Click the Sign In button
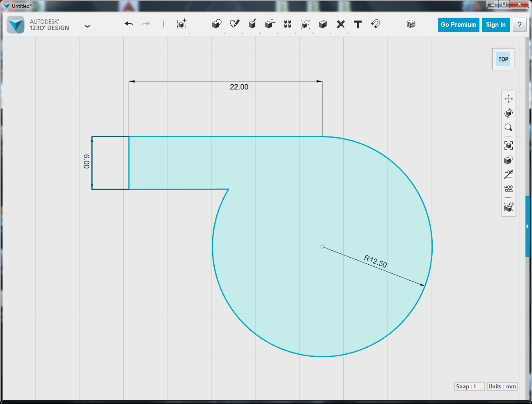Screen dimensions: 532x404 (x=496, y=25)
